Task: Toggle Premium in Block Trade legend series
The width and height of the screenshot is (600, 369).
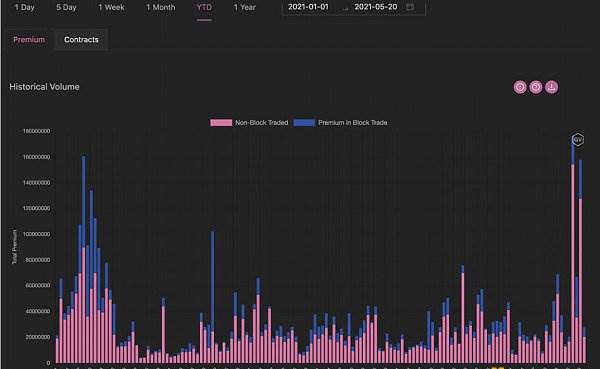Action: pos(341,122)
